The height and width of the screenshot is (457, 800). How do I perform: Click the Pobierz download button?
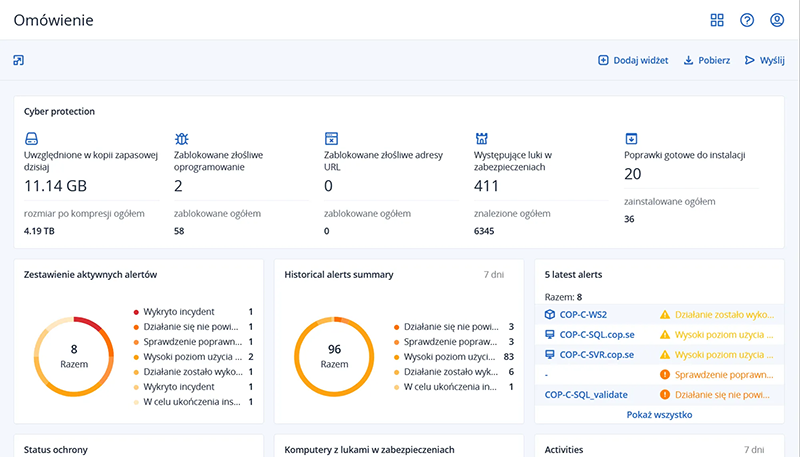707,60
